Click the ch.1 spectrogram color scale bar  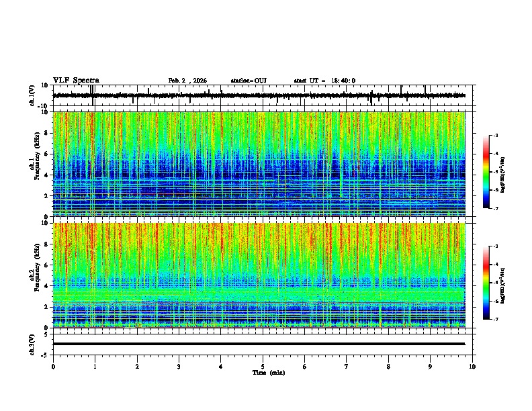486,172
